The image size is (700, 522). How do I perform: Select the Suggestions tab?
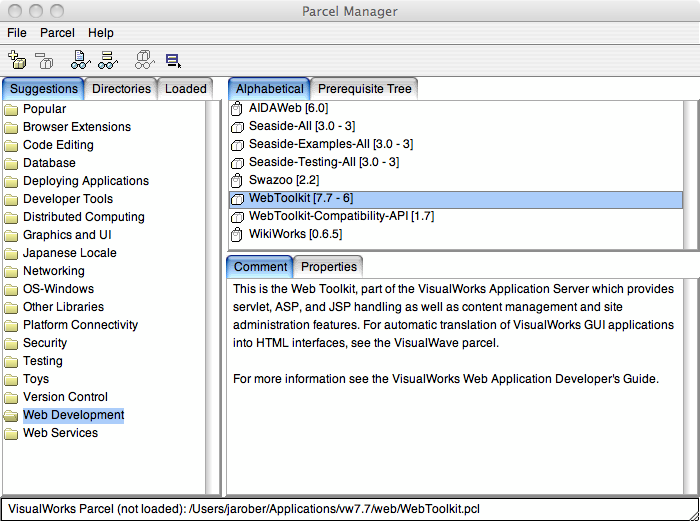pos(43,89)
